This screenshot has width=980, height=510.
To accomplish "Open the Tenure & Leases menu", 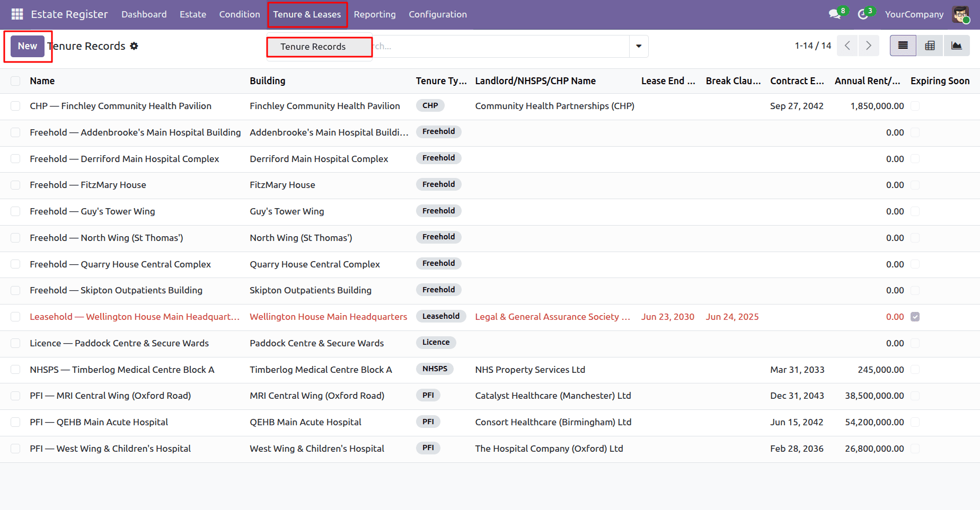I will pos(307,14).
